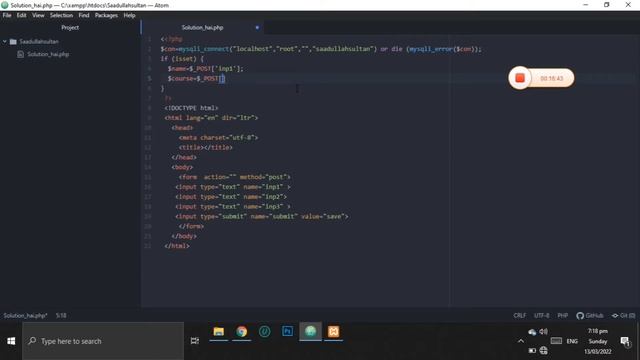The height and width of the screenshot is (360, 640).
Task: Click the form action method="post" line
Action: pyautogui.click(x=235, y=177)
